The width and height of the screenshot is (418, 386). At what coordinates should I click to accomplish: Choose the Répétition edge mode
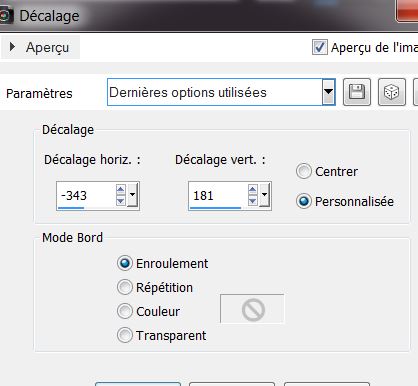pyautogui.click(x=125, y=287)
